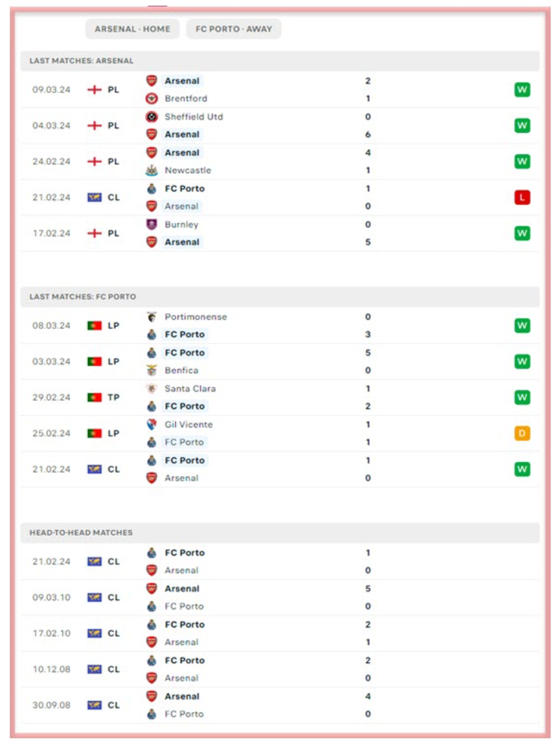Click the Portimonense club crest
The image size is (560, 745).
click(x=151, y=317)
